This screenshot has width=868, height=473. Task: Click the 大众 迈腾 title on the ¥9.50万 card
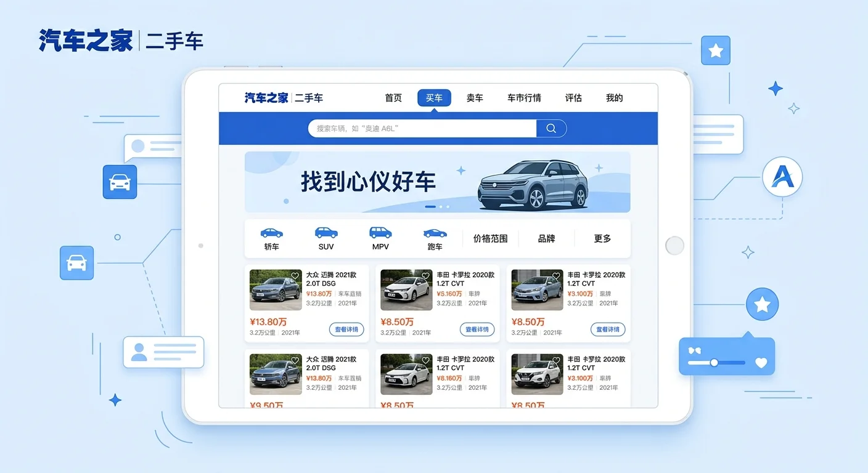331,363
